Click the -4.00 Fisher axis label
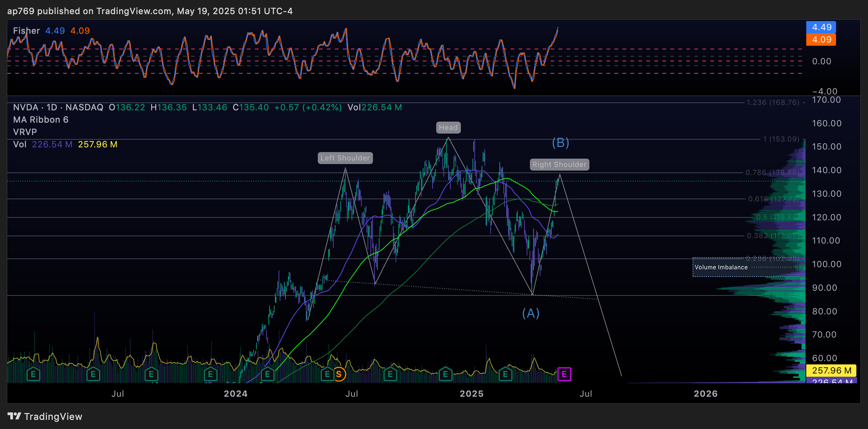 825,91
